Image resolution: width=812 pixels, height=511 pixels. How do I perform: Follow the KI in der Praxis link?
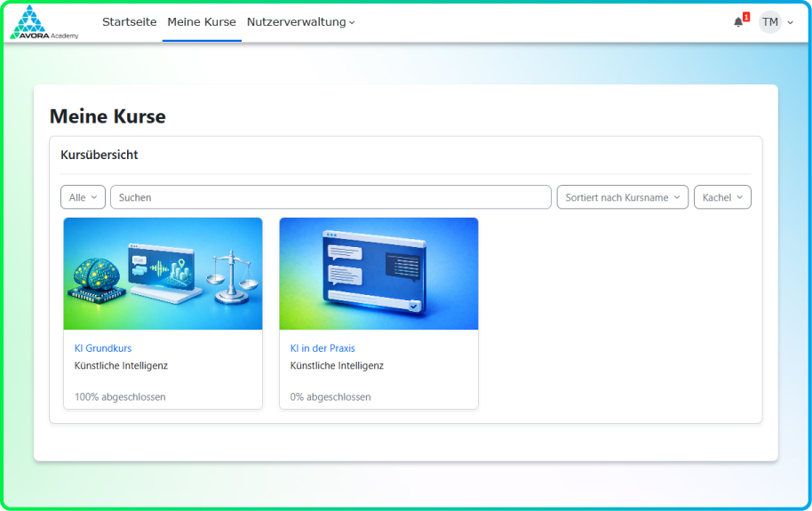322,348
